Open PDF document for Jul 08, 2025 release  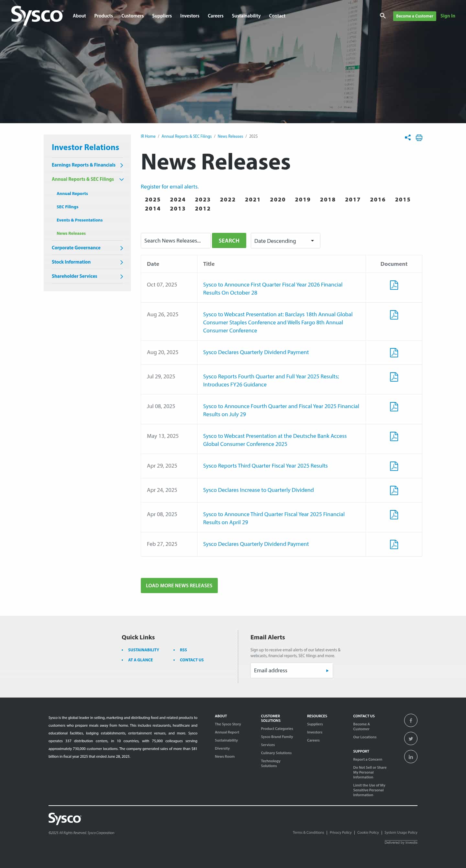(394, 407)
